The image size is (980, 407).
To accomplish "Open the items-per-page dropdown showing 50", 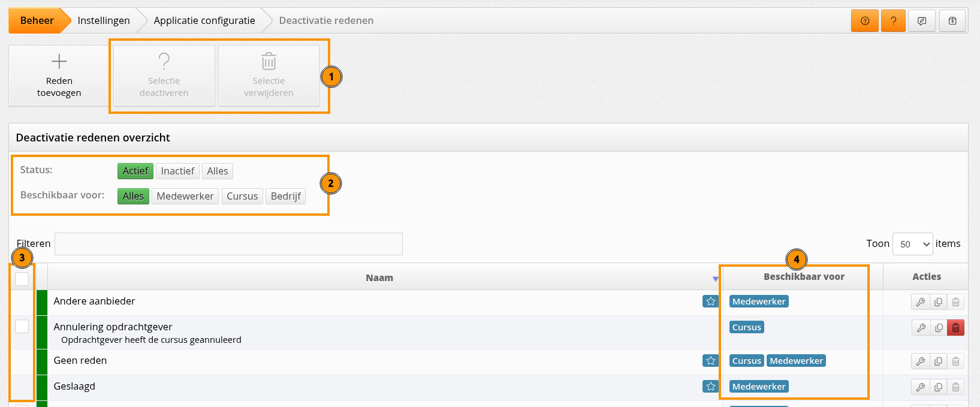I will pyautogui.click(x=912, y=244).
